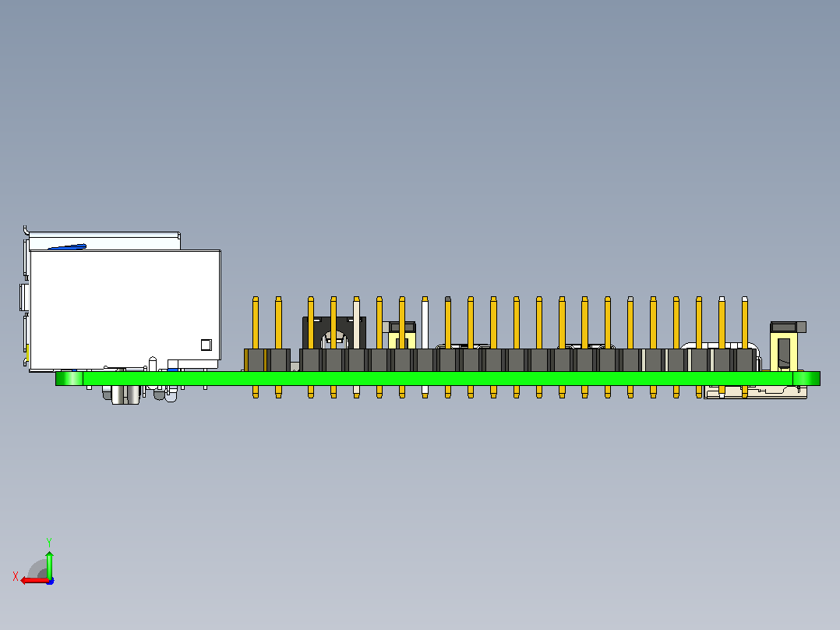
Task: Select the long green PCB edge
Action: click(x=438, y=378)
